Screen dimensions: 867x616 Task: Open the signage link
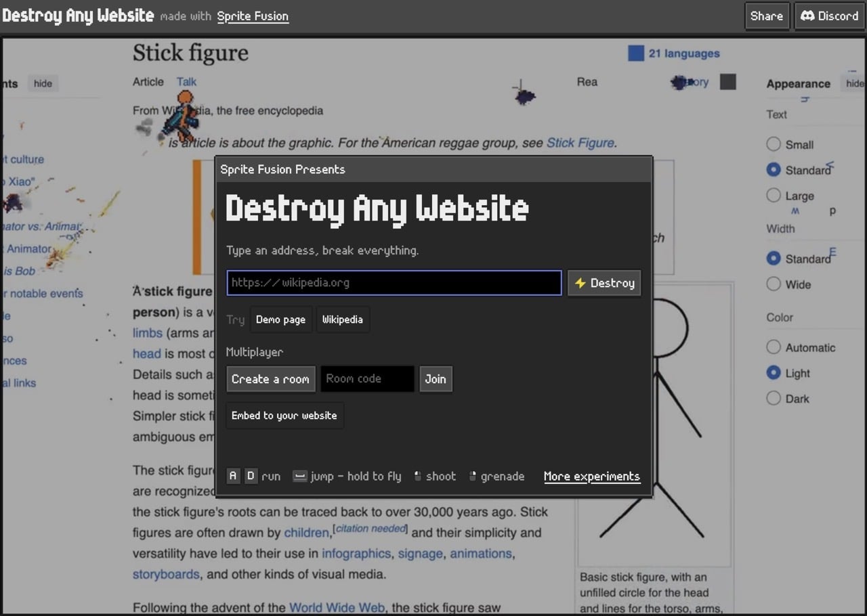pyautogui.click(x=421, y=554)
